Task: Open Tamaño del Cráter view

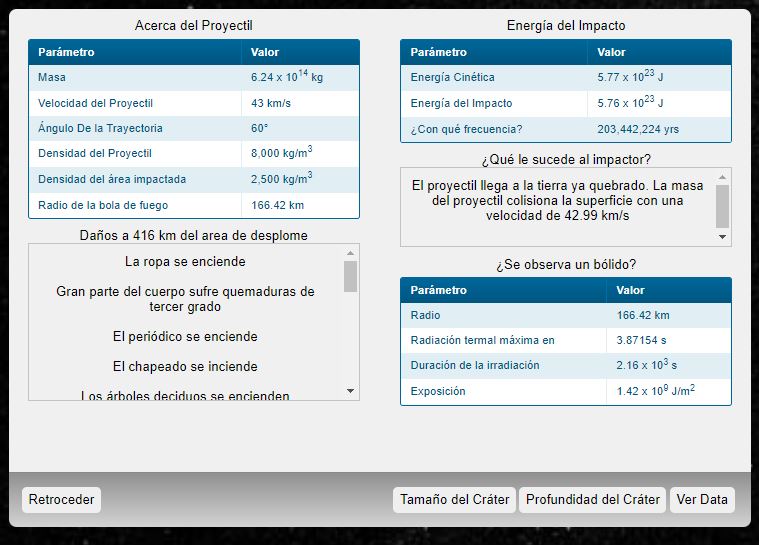Action: coord(455,500)
